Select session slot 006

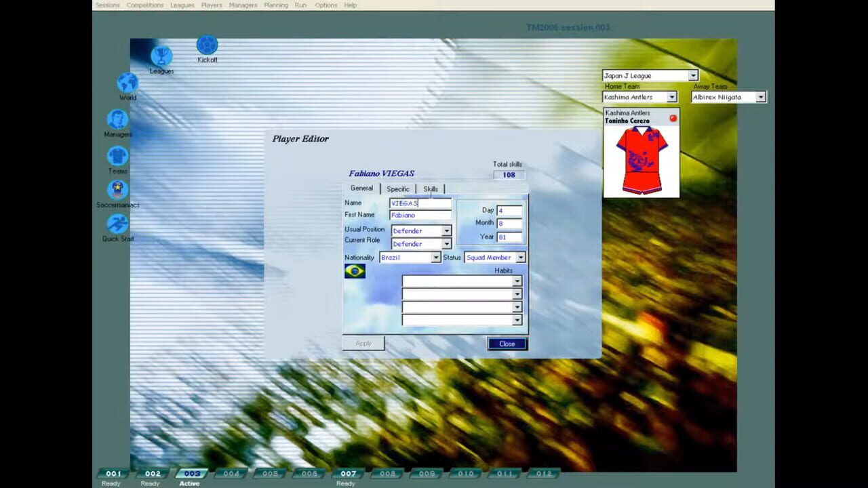point(309,474)
